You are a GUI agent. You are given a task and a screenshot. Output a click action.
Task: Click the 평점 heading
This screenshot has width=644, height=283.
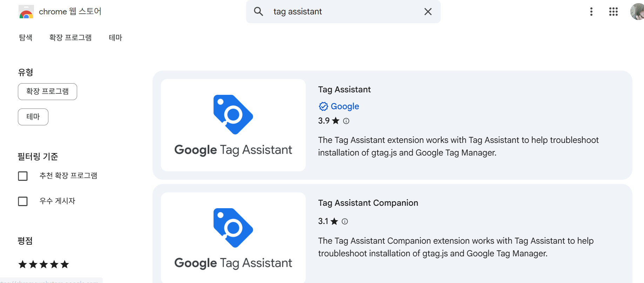pyautogui.click(x=25, y=241)
